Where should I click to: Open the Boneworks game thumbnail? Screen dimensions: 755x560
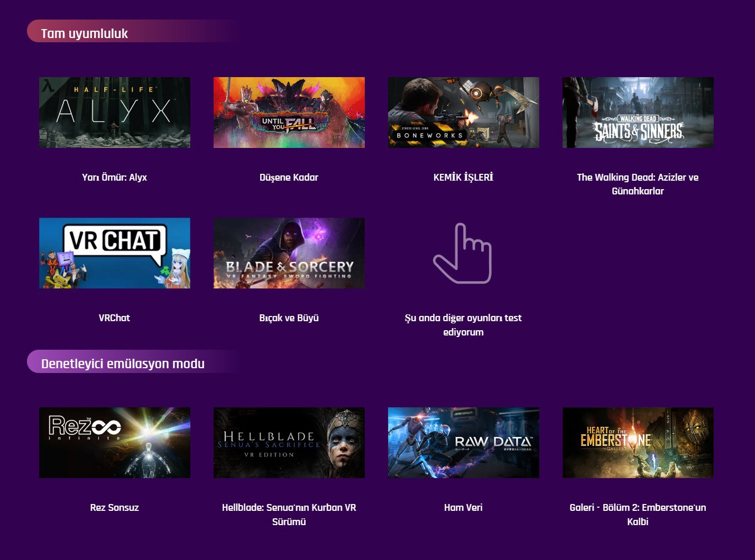click(x=464, y=113)
